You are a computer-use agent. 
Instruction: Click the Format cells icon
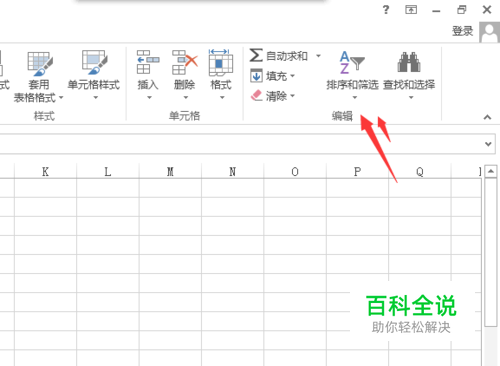220,62
